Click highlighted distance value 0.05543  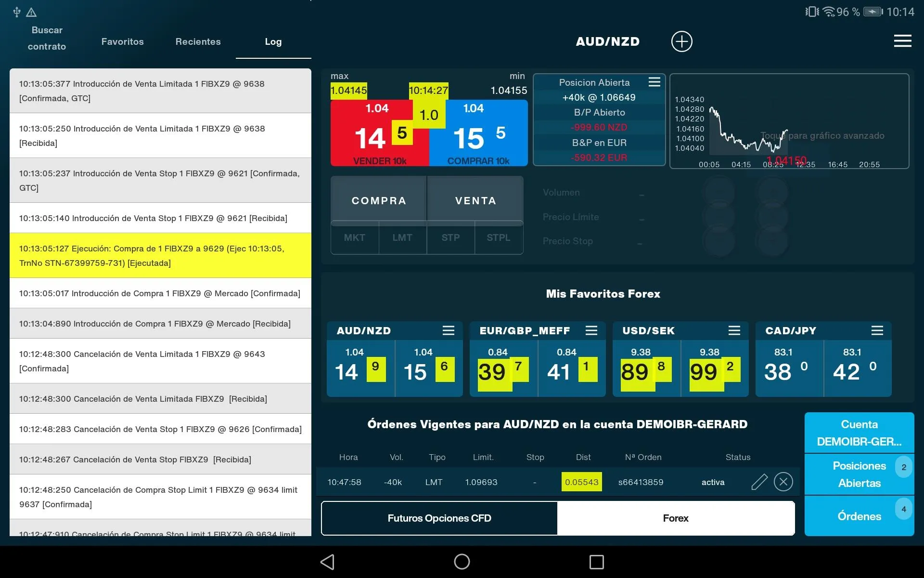[x=581, y=481]
